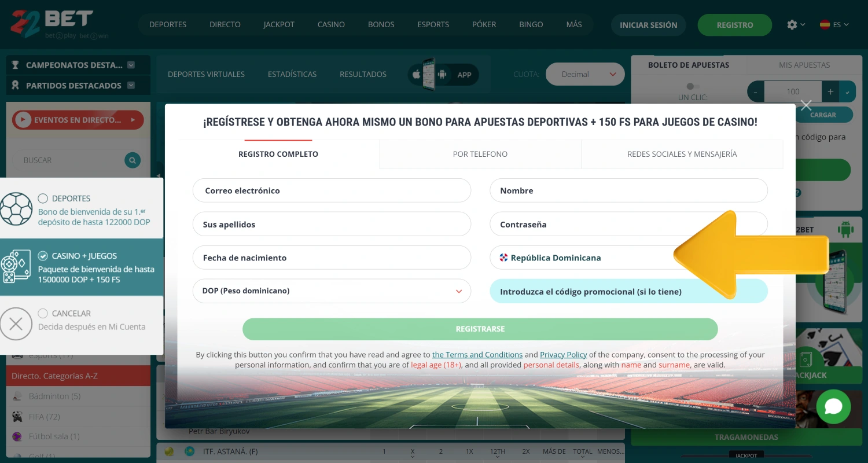868x463 pixels.
Task: Select the Casino + Juegos bonus option
Action: [x=43, y=256]
